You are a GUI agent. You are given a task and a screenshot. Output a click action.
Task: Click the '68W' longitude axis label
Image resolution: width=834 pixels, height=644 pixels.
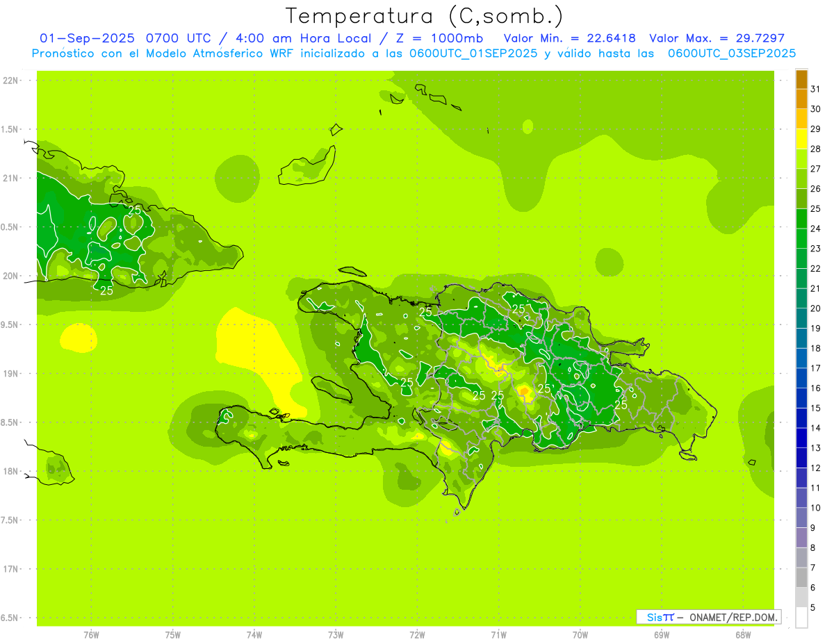click(x=743, y=635)
